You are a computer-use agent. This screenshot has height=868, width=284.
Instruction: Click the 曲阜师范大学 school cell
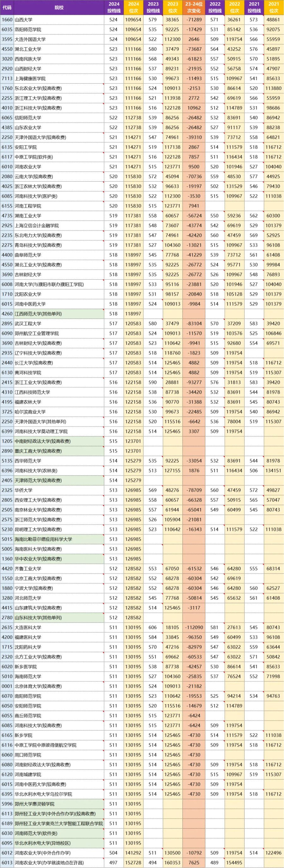[59, 255]
